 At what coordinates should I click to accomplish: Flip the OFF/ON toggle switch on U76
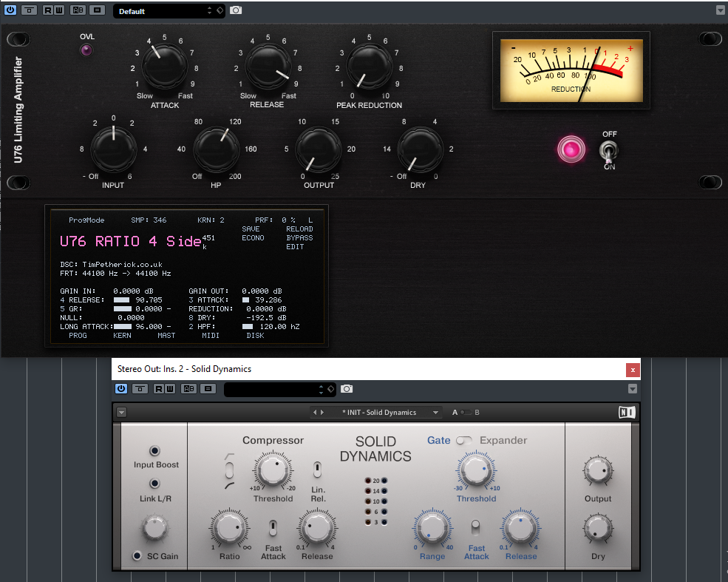click(609, 151)
